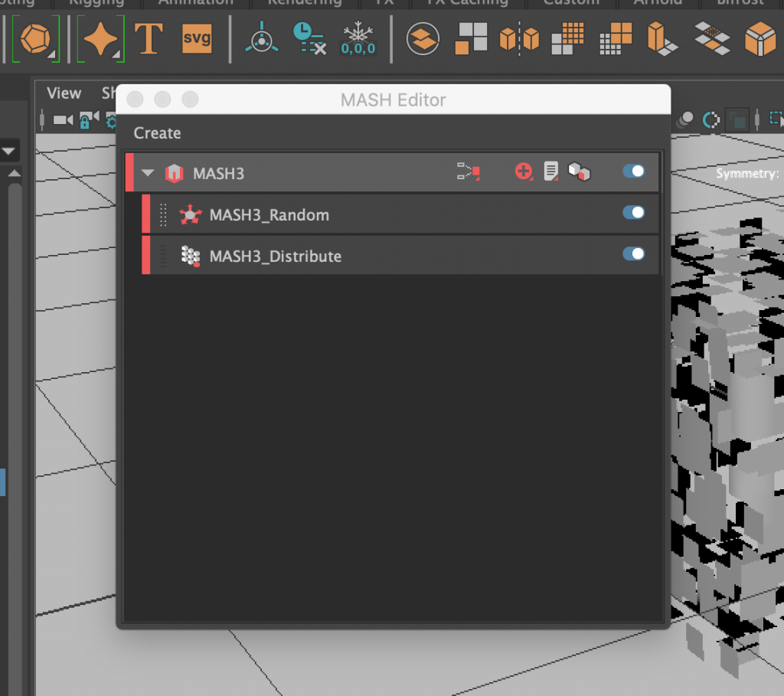Collapse the MASH3 network tree
This screenshot has height=696, width=784.
[147, 172]
